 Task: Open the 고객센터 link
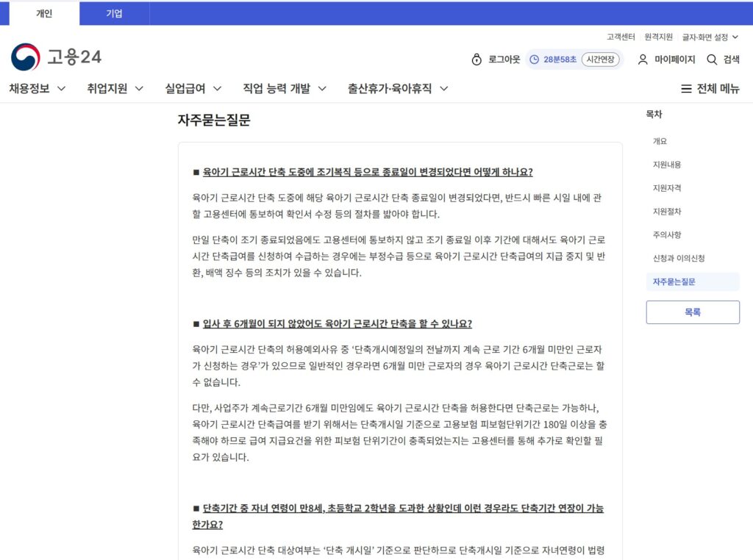621,37
